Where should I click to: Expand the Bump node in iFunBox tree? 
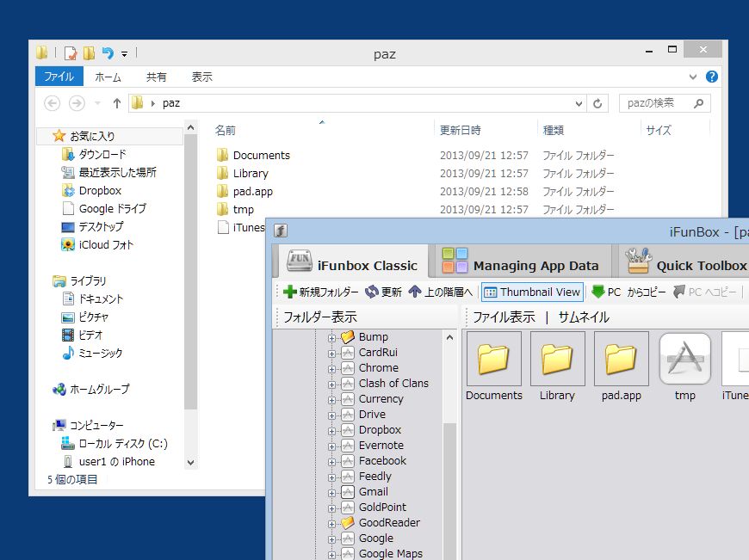click(x=331, y=338)
